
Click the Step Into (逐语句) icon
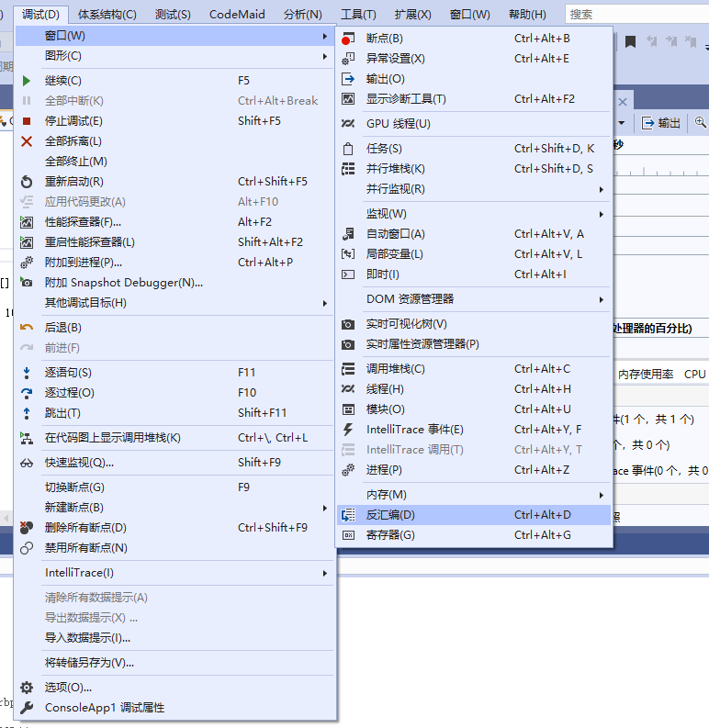pyautogui.click(x=27, y=373)
